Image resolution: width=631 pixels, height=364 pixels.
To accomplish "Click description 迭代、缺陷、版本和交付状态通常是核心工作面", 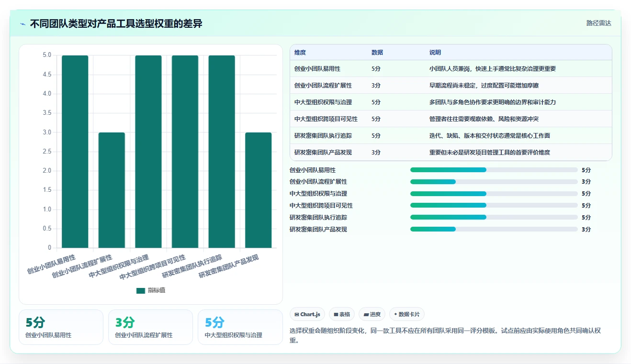I will (x=490, y=136).
